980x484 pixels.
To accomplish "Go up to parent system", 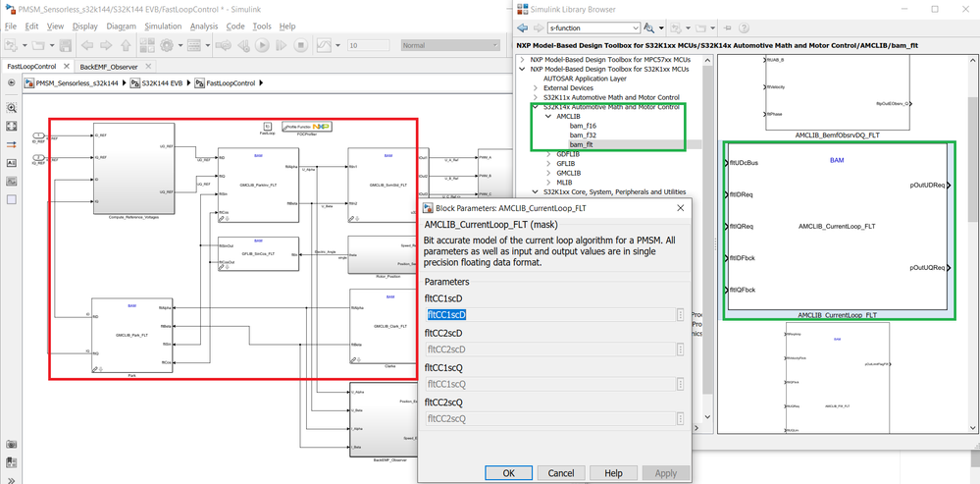I will [125, 45].
